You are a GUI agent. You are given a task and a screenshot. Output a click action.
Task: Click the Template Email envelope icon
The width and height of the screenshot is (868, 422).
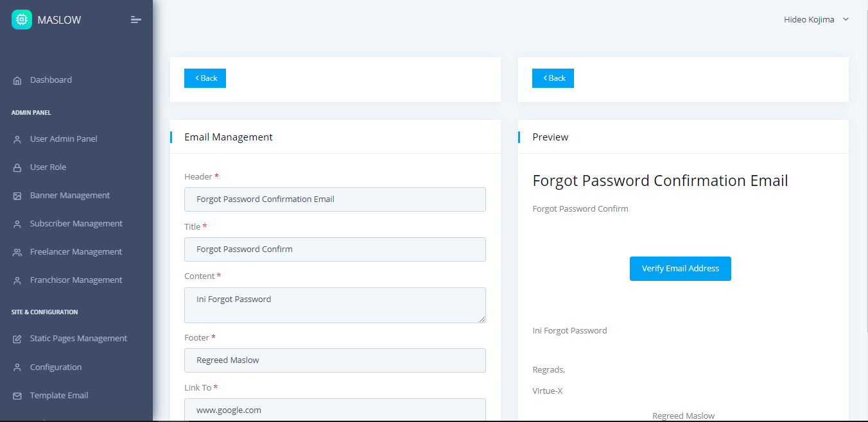(17, 396)
